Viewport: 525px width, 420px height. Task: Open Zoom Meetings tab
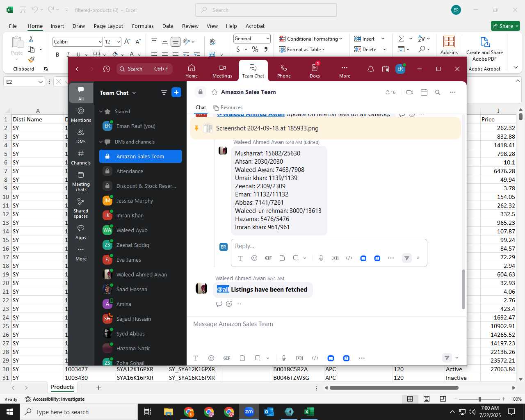(x=222, y=71)
